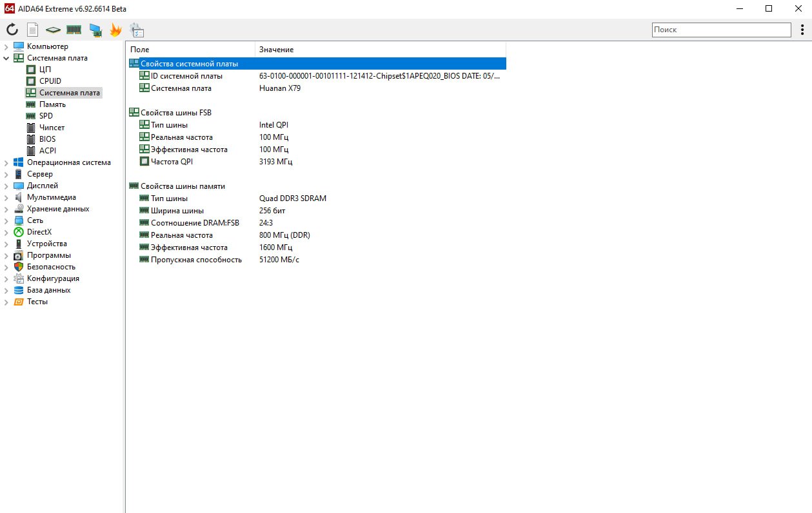Viewport: 812px width, 513px height.
Task: Select ЦП in the sidebar tree
Action: pyautogui.click(x=45, y=70)
